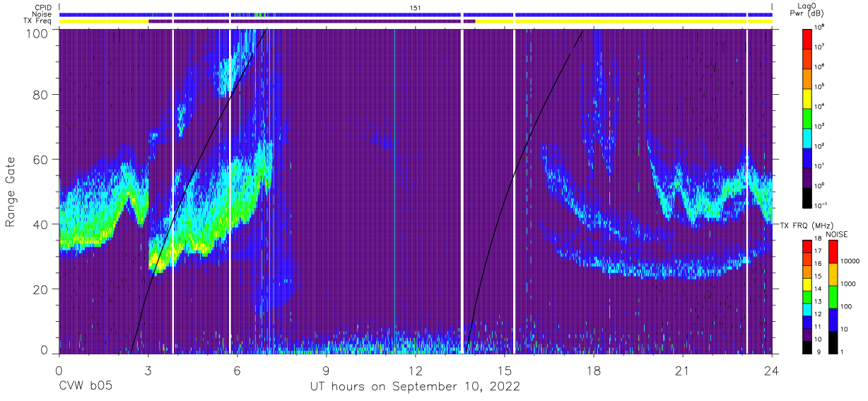
Task: Pick the cyan segment of the power colorbar
Action: click(808, 136)
